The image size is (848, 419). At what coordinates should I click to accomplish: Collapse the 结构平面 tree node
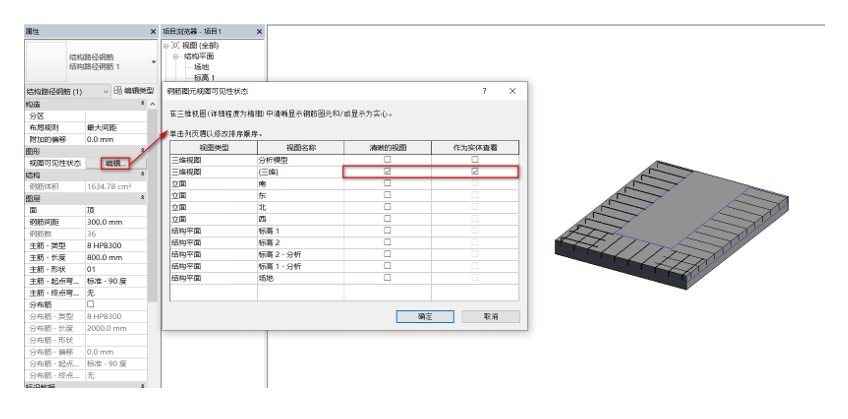point(176,57)
